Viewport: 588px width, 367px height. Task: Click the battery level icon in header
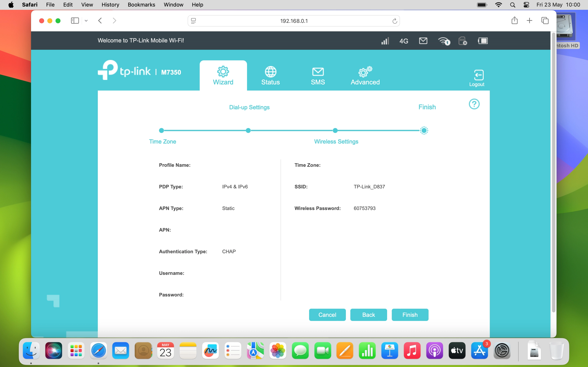click(x=483, y=41)
